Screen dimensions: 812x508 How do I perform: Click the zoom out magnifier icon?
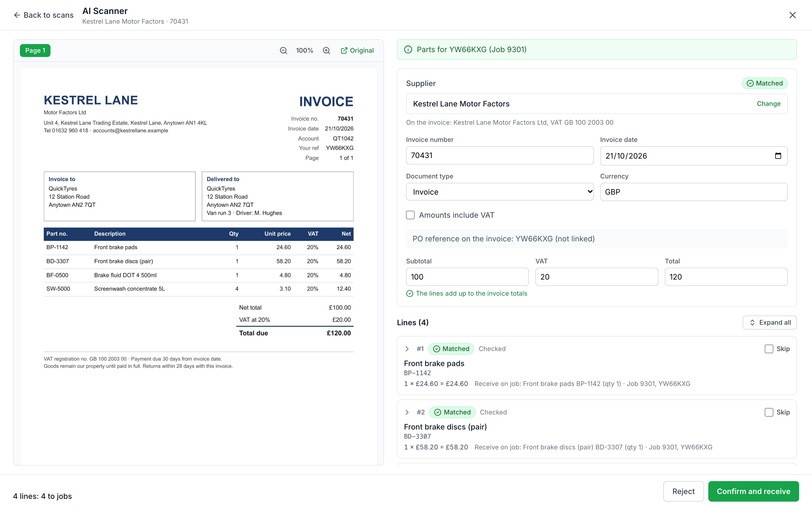[x=284, y=51]
